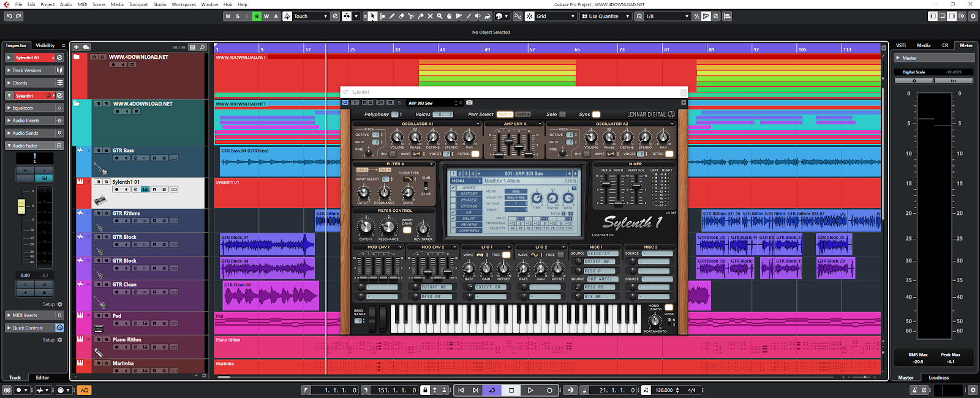Open the Workspaces menu
The image size is (980, 398).
(x=184, y=4)
